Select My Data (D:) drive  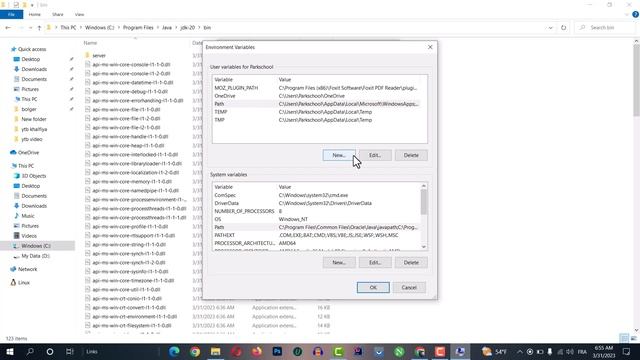[x=35, y=256]
